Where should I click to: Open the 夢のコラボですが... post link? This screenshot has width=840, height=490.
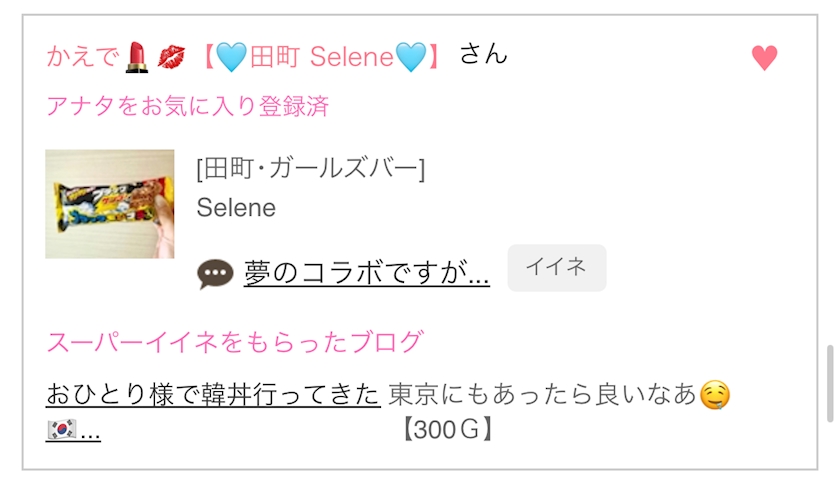coord(366,273)
